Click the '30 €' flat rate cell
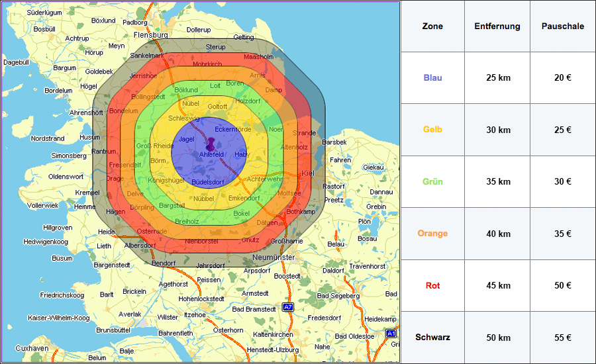Image resolution: width=596 pixels, height=364 pixels. pyautogui.click(x=563, y=181)
